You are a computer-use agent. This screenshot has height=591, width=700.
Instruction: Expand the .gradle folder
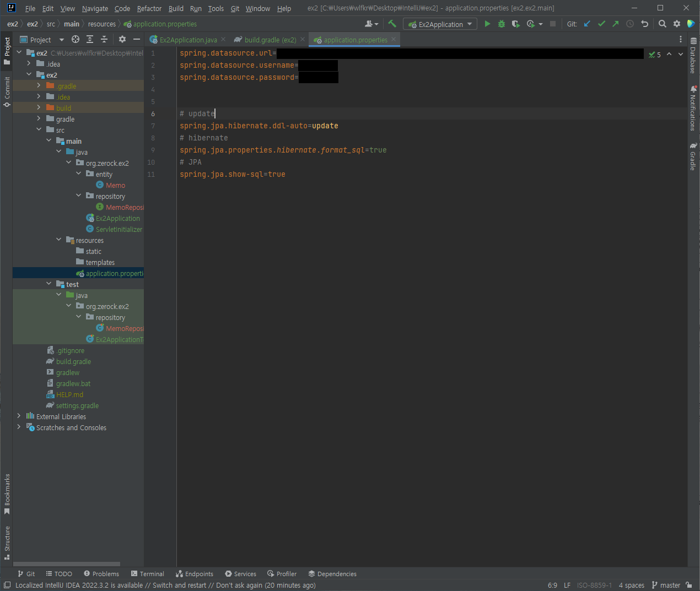pyautogui.click(x=39, y=85)
